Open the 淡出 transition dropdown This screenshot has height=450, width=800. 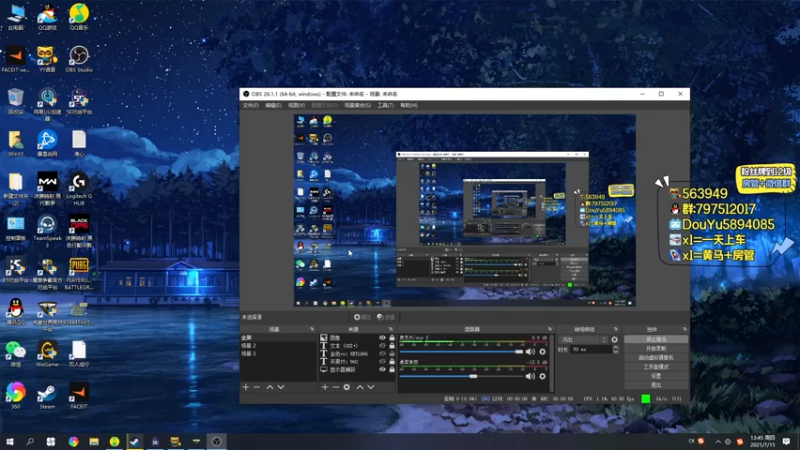pos(583,339)
